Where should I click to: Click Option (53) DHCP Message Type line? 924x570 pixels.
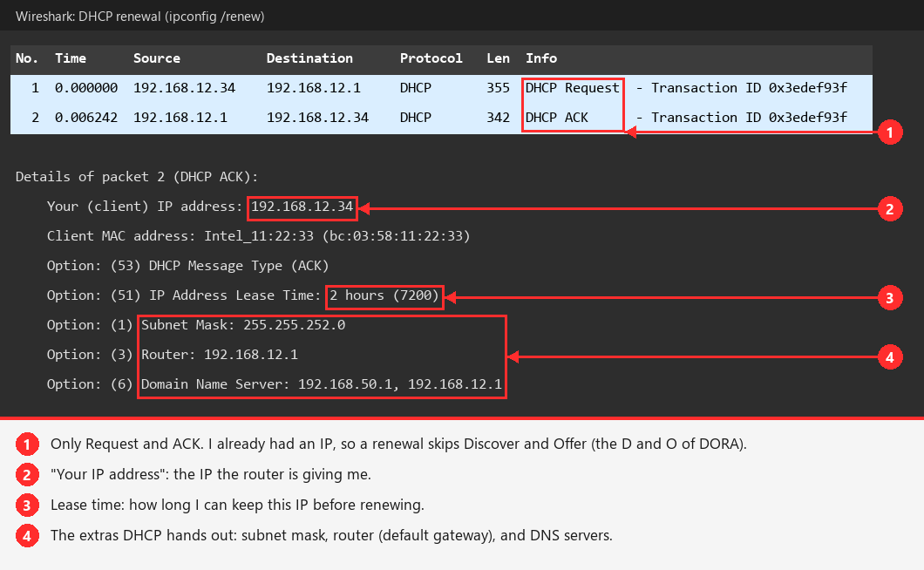click(x=188, y=266)
